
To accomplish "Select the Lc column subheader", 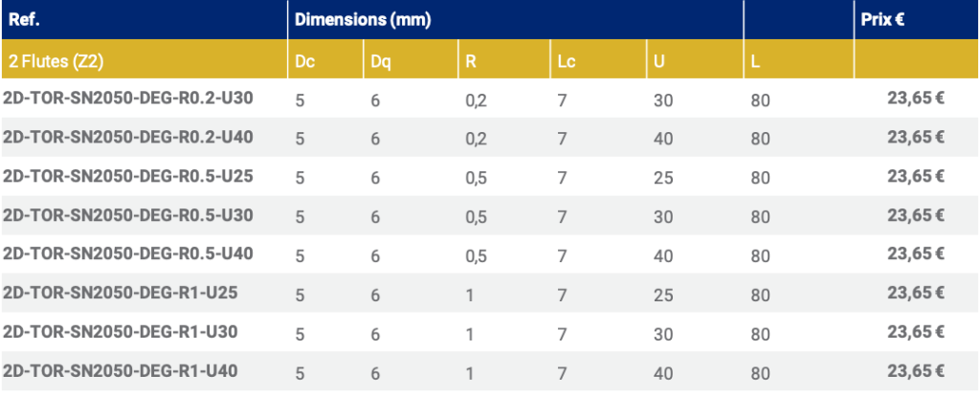I will pyautogui.click(x=566, y=62).
